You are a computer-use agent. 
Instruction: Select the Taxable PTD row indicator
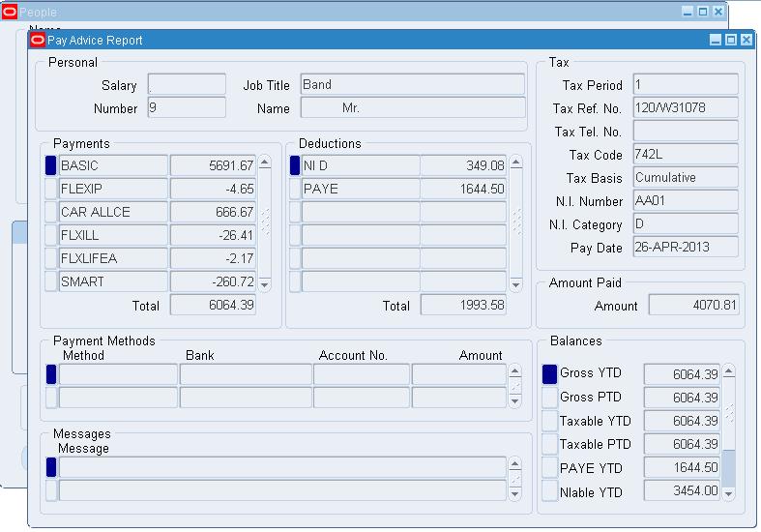point(549,444)
